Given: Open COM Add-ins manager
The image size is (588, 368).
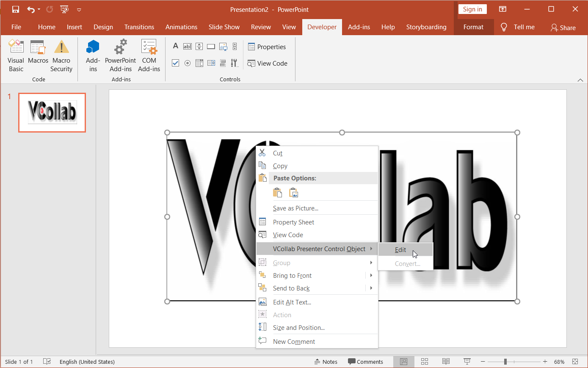Looking at the screenshot, I should [x=149, y=55].
